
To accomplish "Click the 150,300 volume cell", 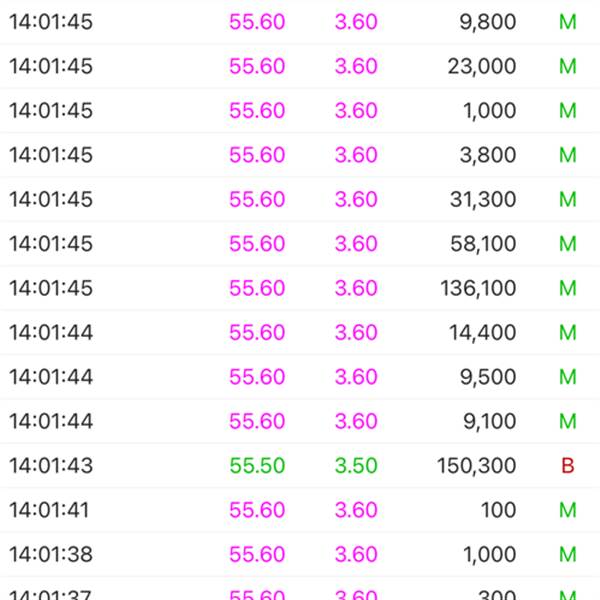I will point(477,466).
